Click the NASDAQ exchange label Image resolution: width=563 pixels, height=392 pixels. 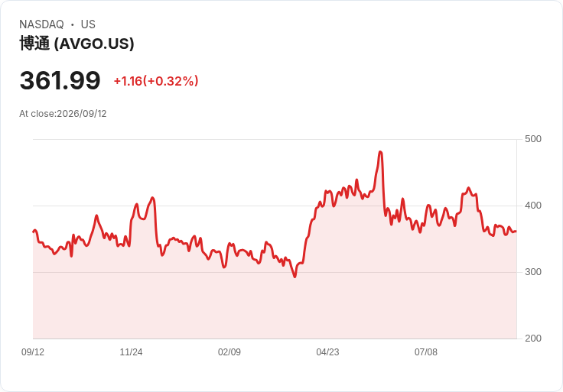(x=41, y=24)
